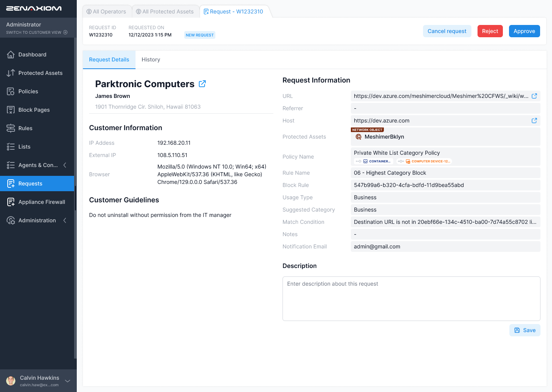
Task: Open Appliance Firewall menu item
Action: [37, 202]
